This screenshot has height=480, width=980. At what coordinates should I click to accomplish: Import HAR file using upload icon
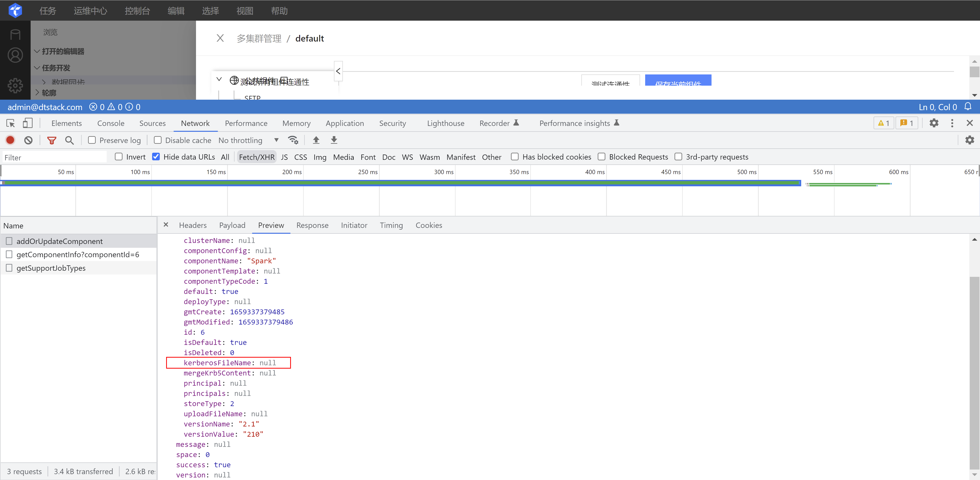[x=316, y=140]
